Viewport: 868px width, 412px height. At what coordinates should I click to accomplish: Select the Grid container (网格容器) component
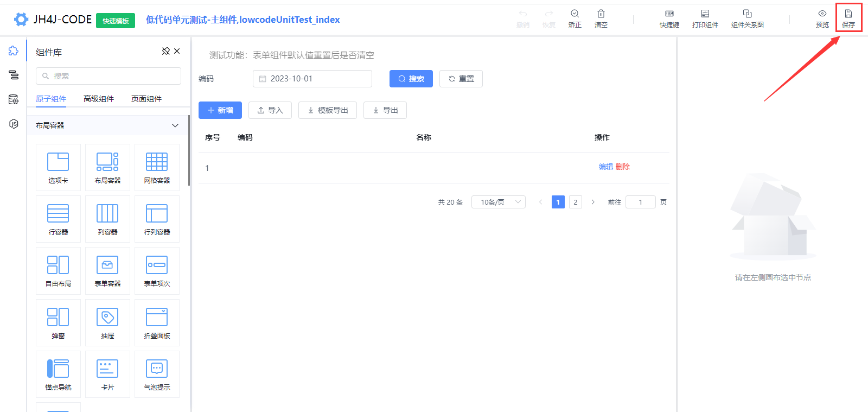(x=157, y=167)
